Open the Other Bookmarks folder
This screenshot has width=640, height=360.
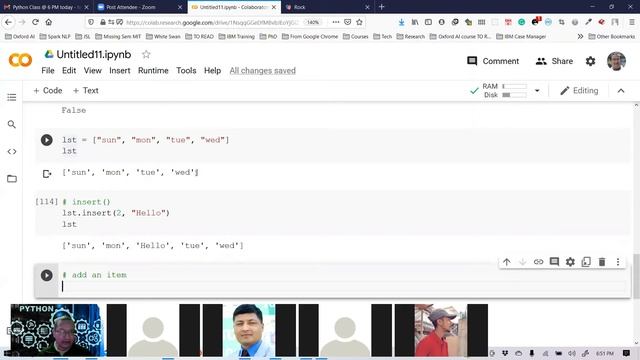pos(611,36)
